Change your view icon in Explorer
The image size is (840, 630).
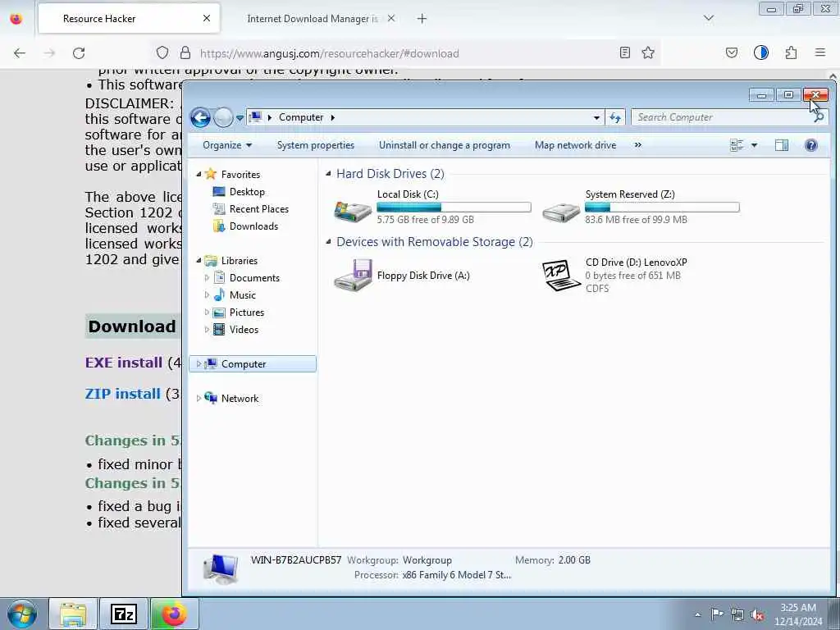click(x=737, y=145)
